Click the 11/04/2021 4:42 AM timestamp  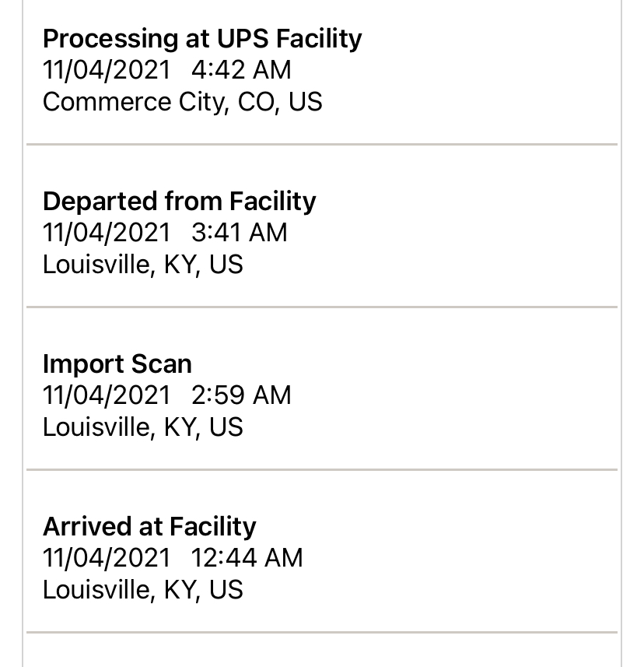167,70
